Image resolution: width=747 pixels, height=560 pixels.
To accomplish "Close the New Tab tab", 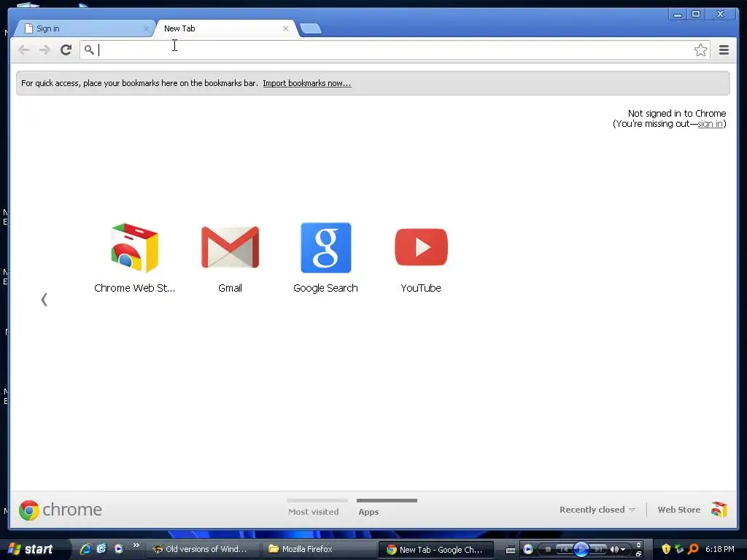I will coord(286,28).
